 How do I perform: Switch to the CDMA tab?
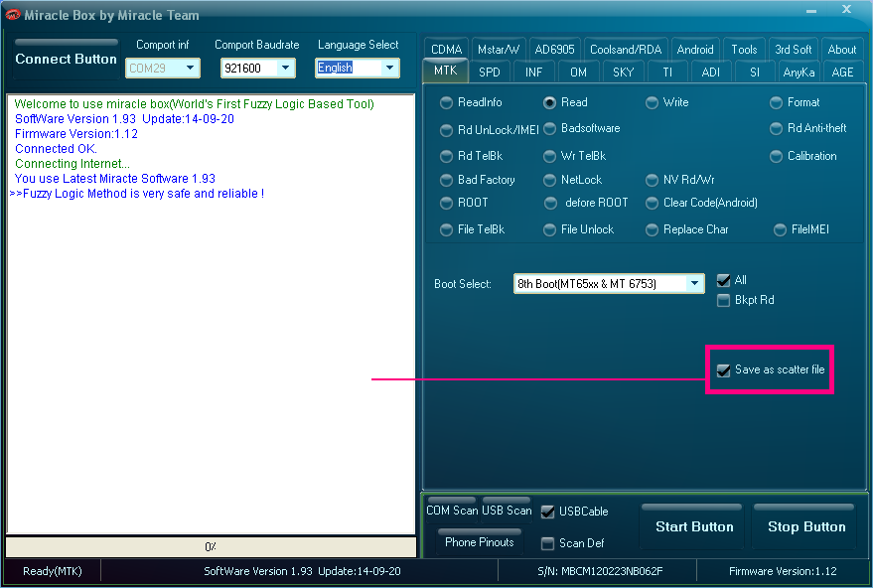447,50
